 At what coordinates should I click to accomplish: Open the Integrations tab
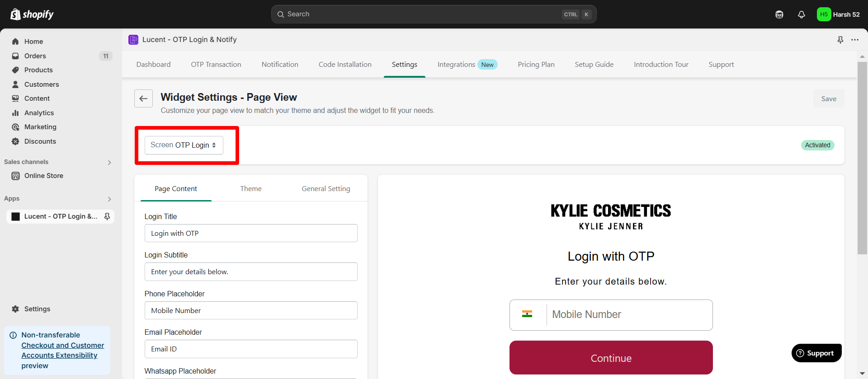tap(467, 65)
